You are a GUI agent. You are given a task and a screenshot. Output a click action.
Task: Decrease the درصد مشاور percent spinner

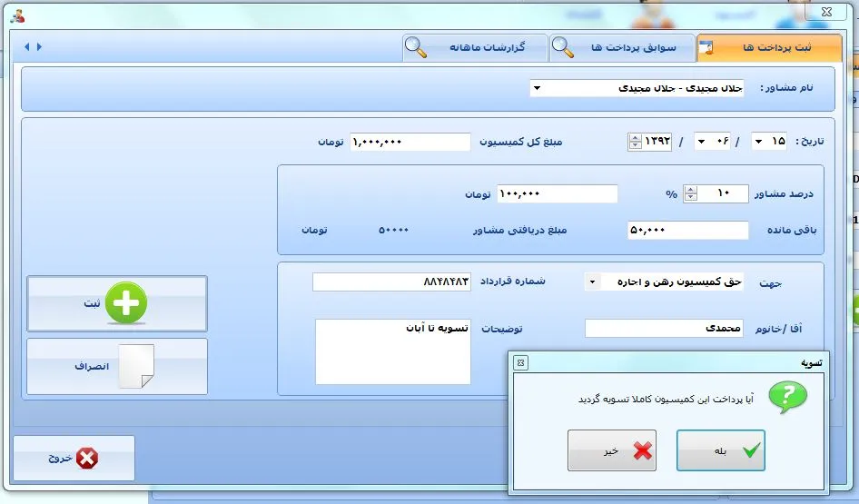click(x=690, y=198)
